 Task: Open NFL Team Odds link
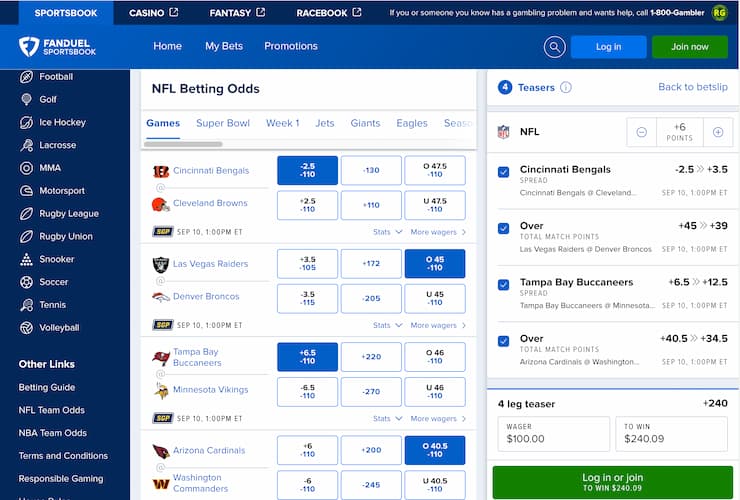[x=51, y=410]
